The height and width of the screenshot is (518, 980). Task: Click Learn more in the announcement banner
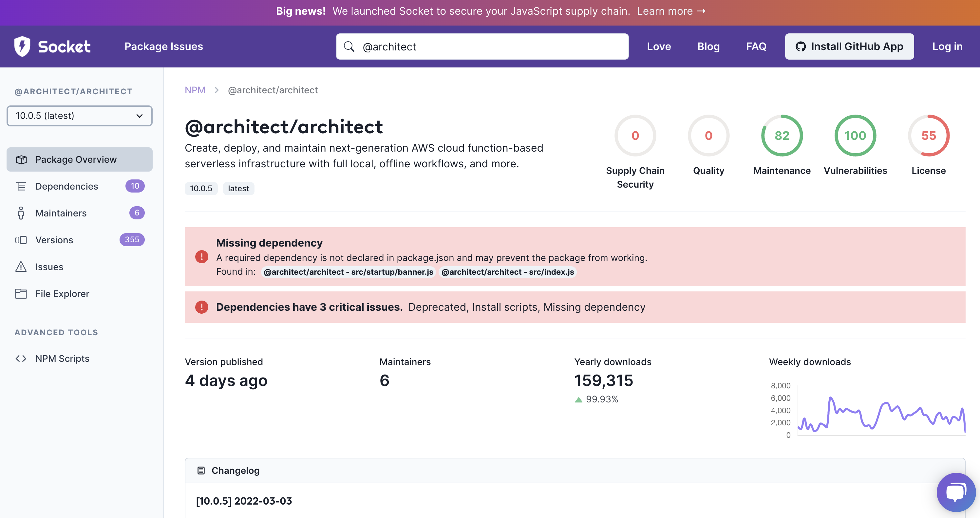pos(671,11)
